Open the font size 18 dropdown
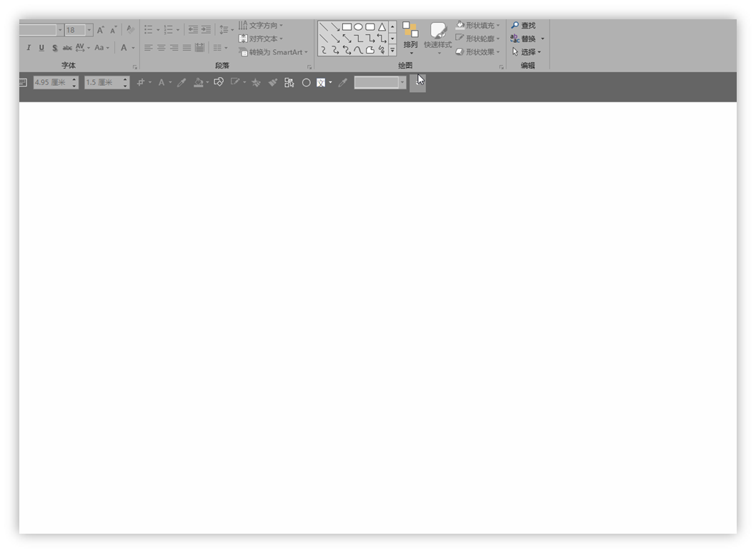Image resolution: width=756 pixels, height=553 pixels. [x=89, y=30]
